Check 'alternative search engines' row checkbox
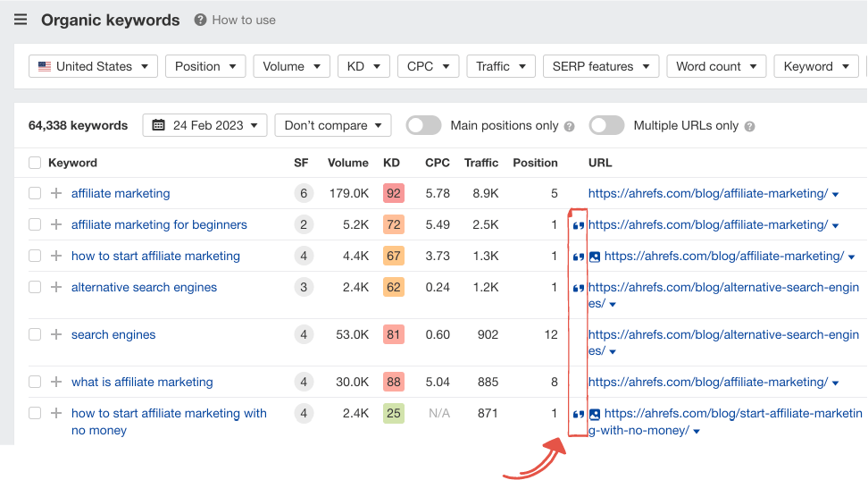The width and height of the screenshot is (868, 480). point(35,287)
